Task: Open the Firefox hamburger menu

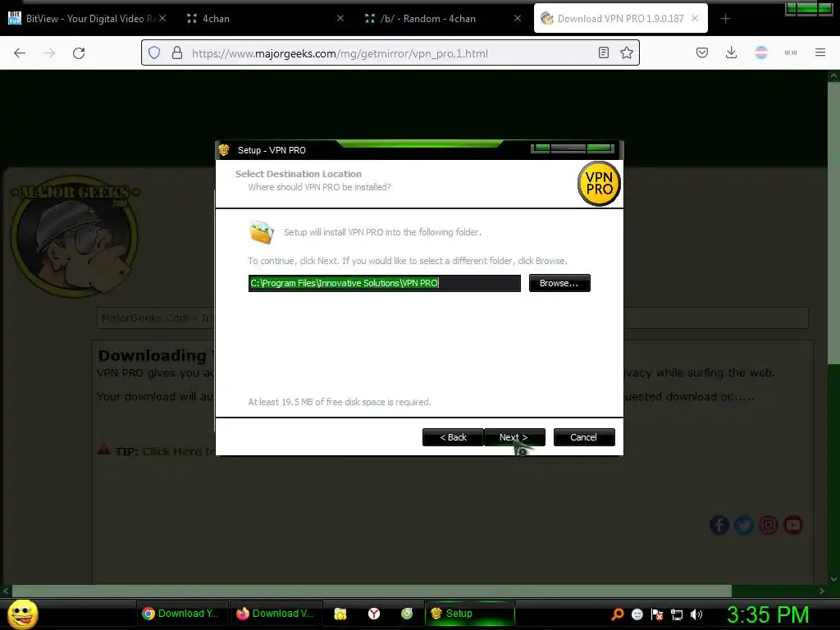Action: [x=820, y=52]
